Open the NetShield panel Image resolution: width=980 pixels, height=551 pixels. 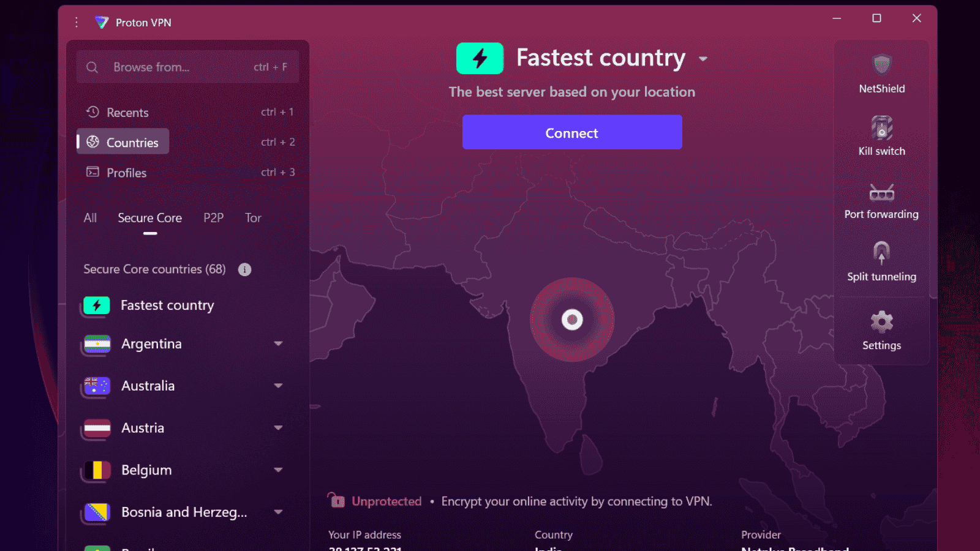click(x=881, y=73)
